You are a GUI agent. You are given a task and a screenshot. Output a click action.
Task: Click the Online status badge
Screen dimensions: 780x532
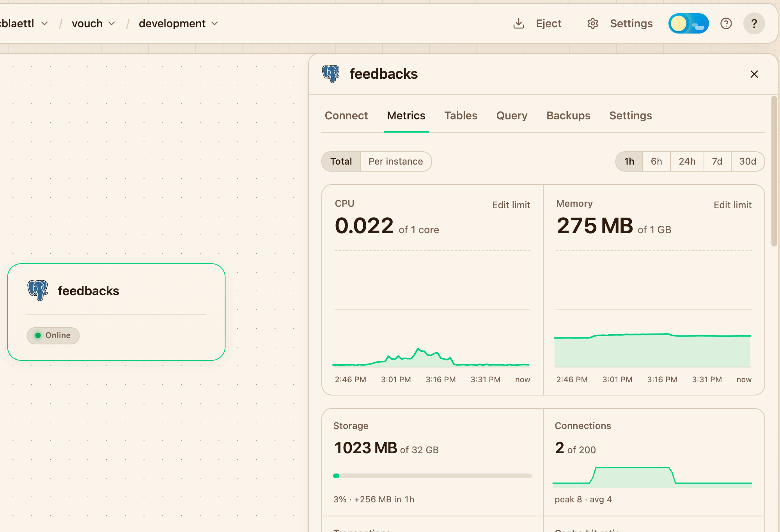(53, 335)
